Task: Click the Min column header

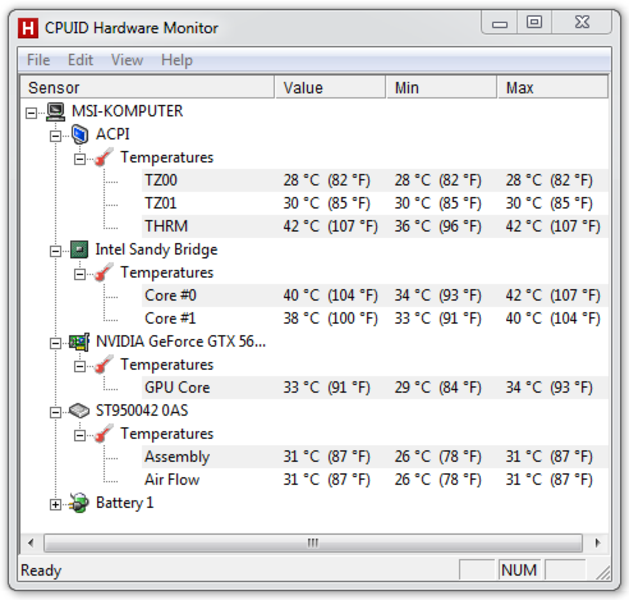Action: point(441,87)
